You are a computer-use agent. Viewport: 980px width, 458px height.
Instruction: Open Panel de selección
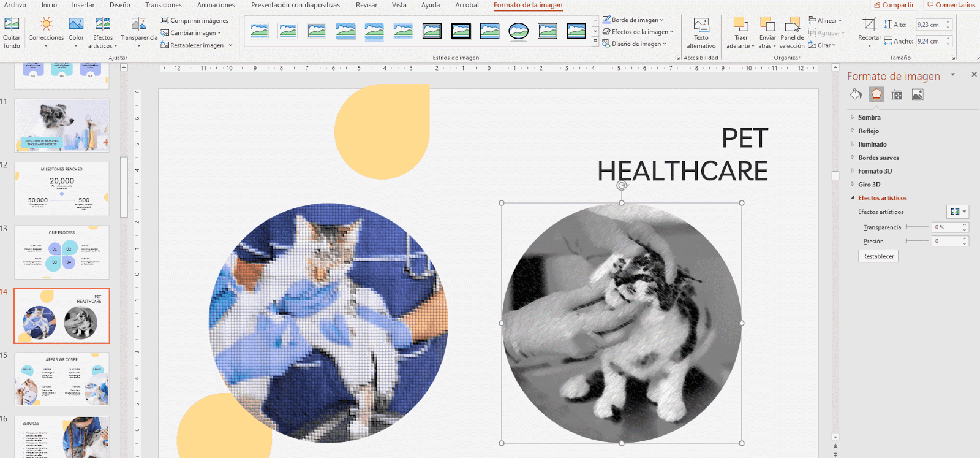point(793,33)
